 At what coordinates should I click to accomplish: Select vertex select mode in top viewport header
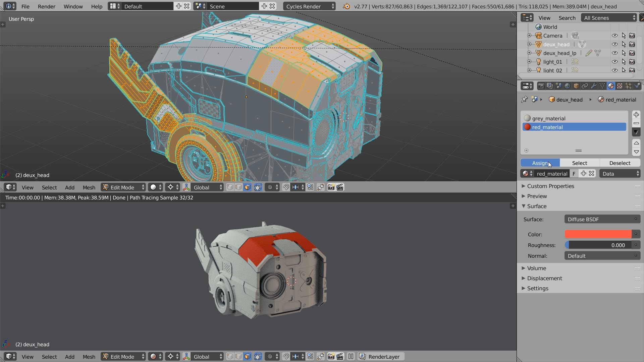(x=230, y=187)
